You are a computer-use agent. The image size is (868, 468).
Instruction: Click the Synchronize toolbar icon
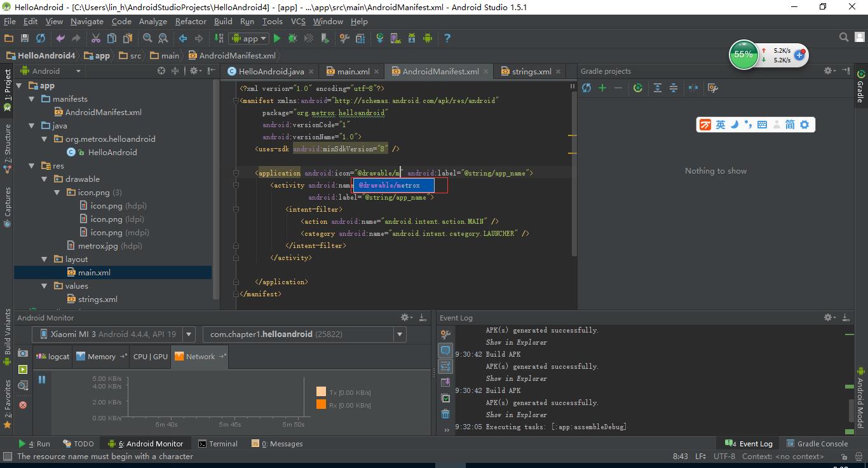[41, 38]
